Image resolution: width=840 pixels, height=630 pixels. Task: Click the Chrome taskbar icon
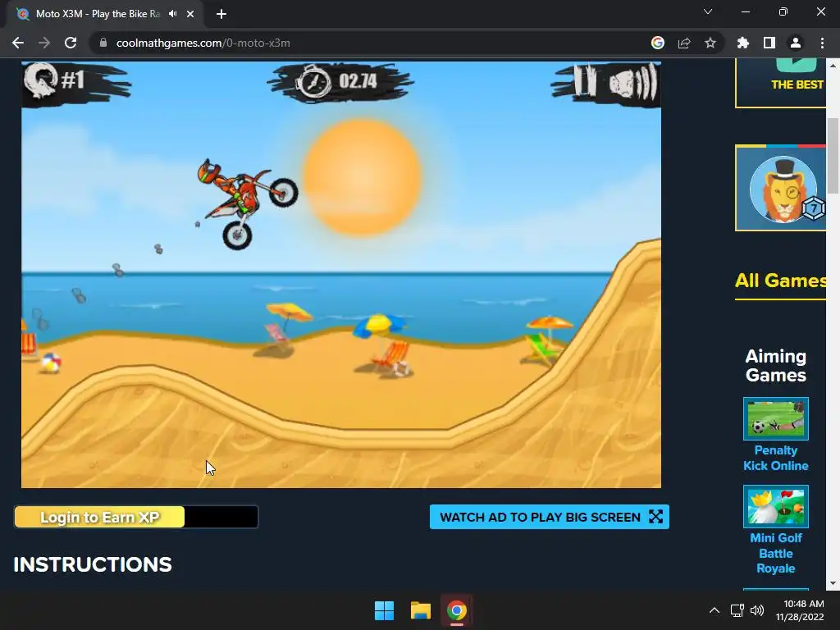click(x=457, y=610)
